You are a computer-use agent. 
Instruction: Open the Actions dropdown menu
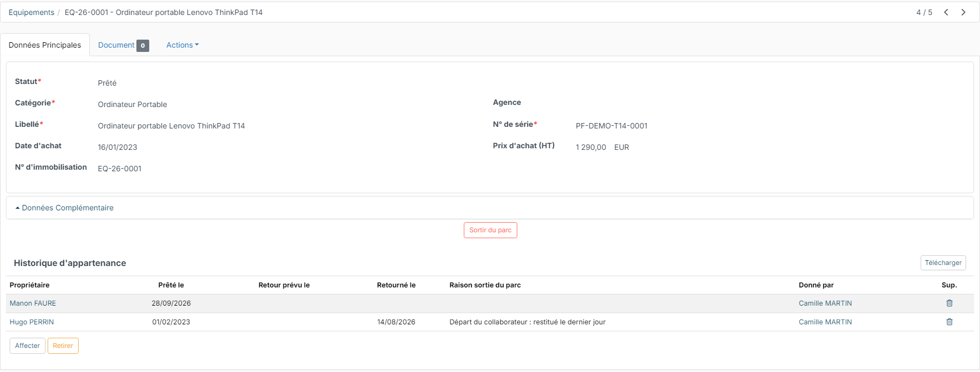coord(182,45)
